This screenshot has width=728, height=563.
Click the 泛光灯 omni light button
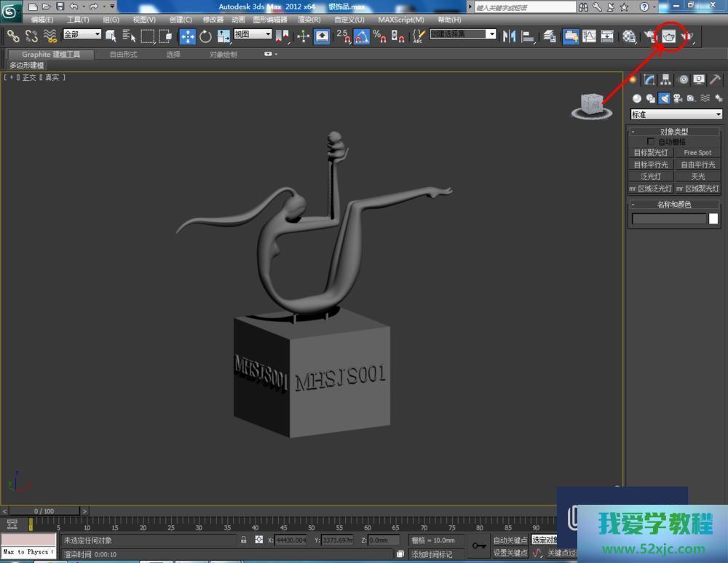[650, 176]
